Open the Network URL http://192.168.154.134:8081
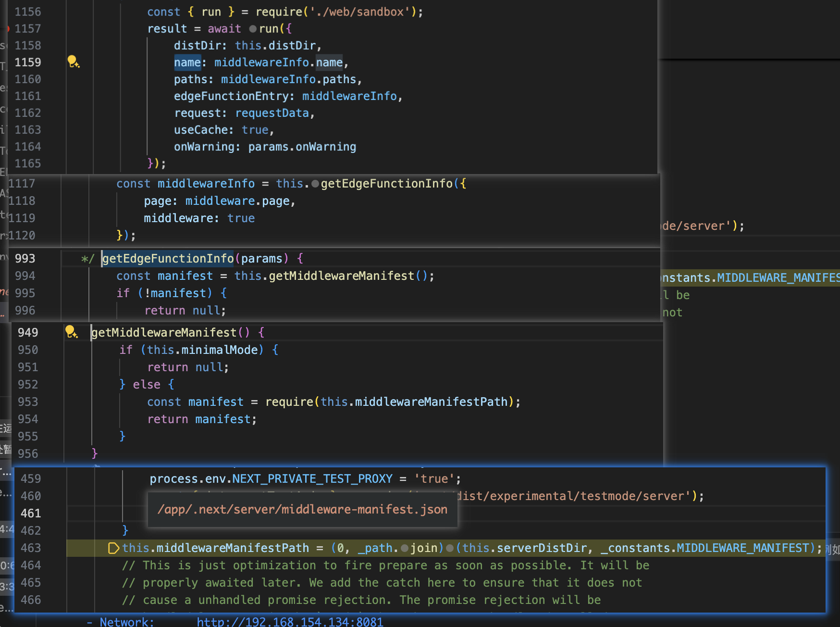The image size is (840, 627). [290, 622]
